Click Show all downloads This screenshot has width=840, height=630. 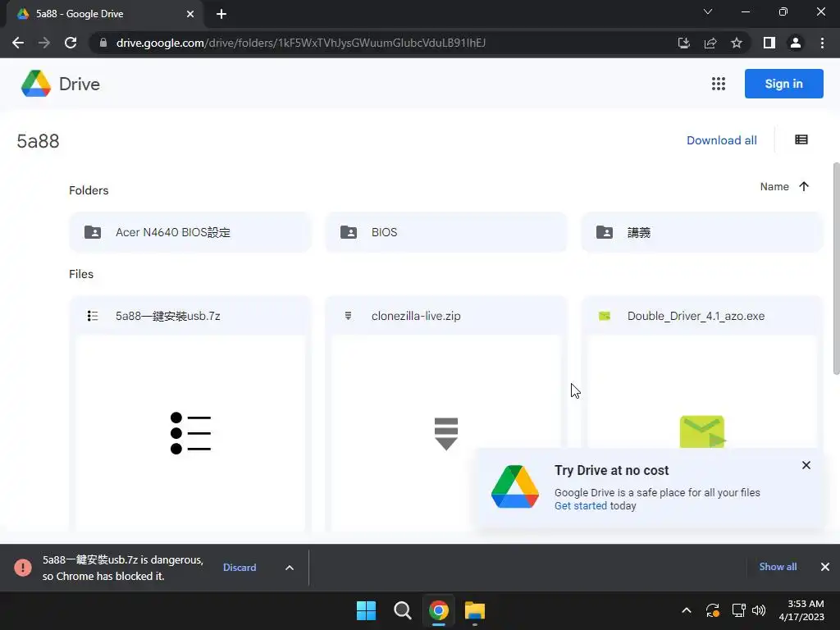coord(778,567)
